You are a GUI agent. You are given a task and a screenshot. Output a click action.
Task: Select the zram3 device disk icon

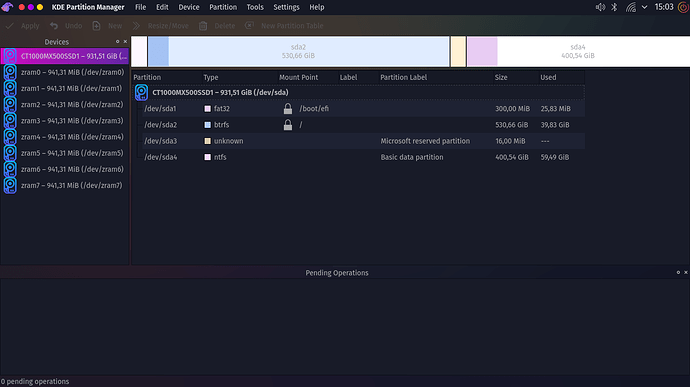tap(10, 121)
